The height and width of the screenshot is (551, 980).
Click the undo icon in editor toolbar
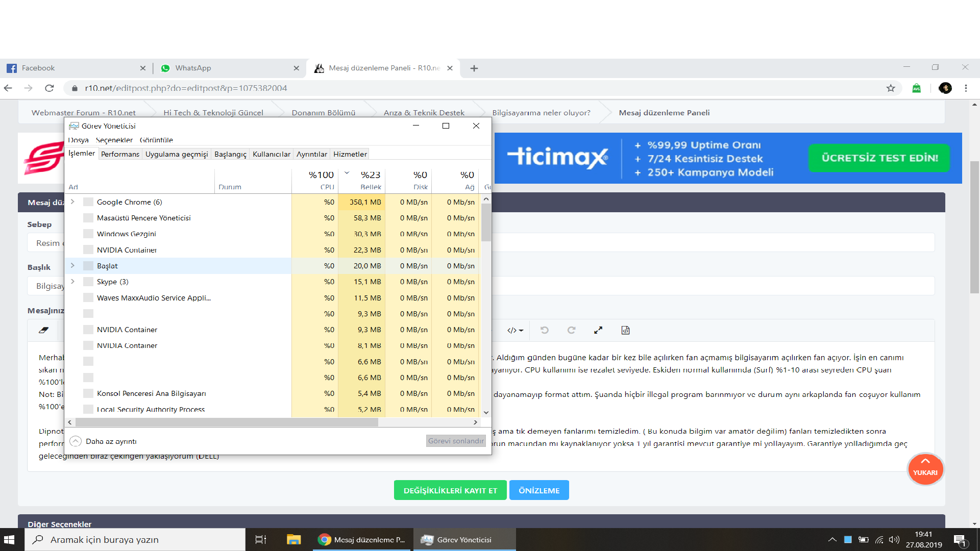point(545,330)
